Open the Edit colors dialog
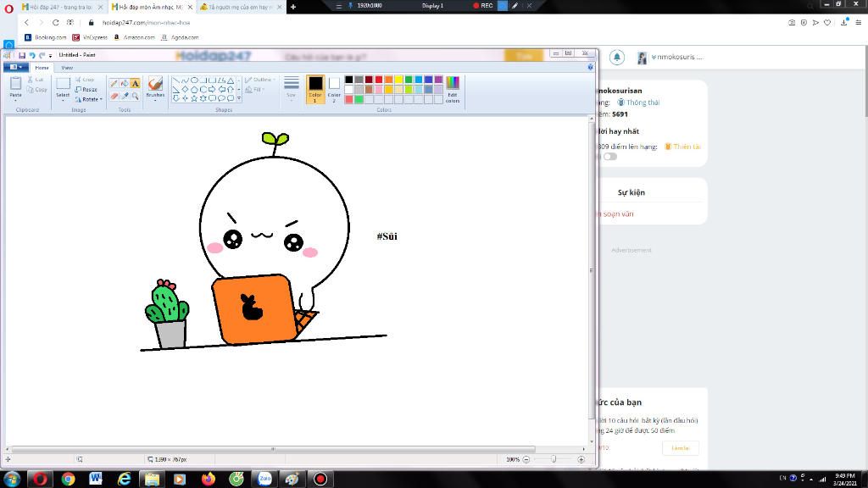This screenshot has width=868, height=488. [453, 90]
